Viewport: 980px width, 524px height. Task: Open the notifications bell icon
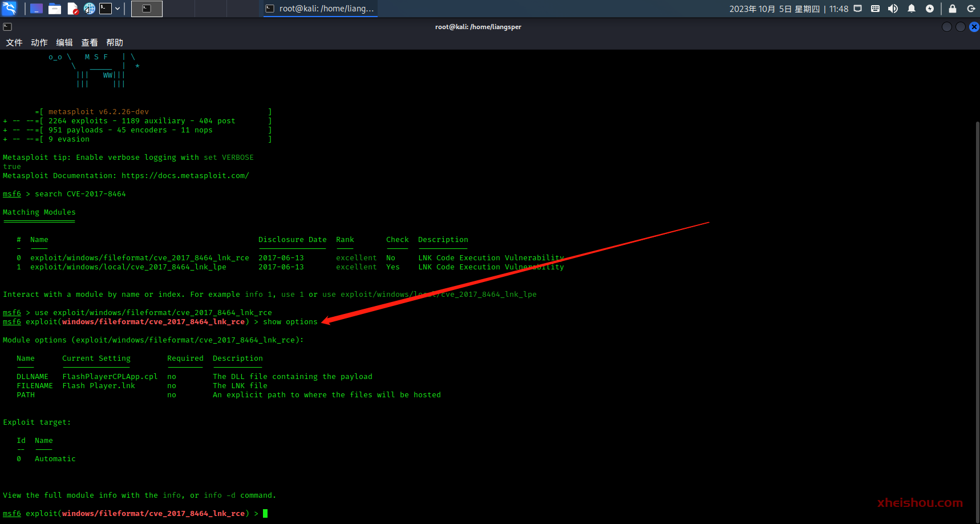tap(912, 9)
